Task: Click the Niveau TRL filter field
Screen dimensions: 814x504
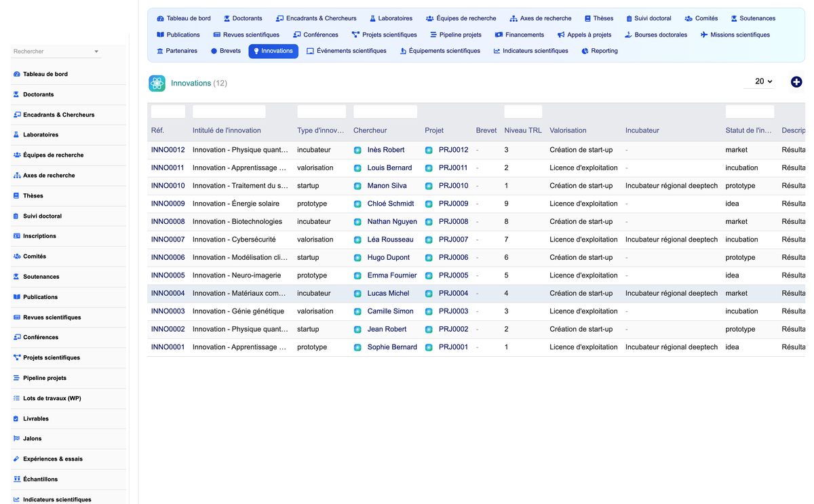Action: tap(523, 112)
